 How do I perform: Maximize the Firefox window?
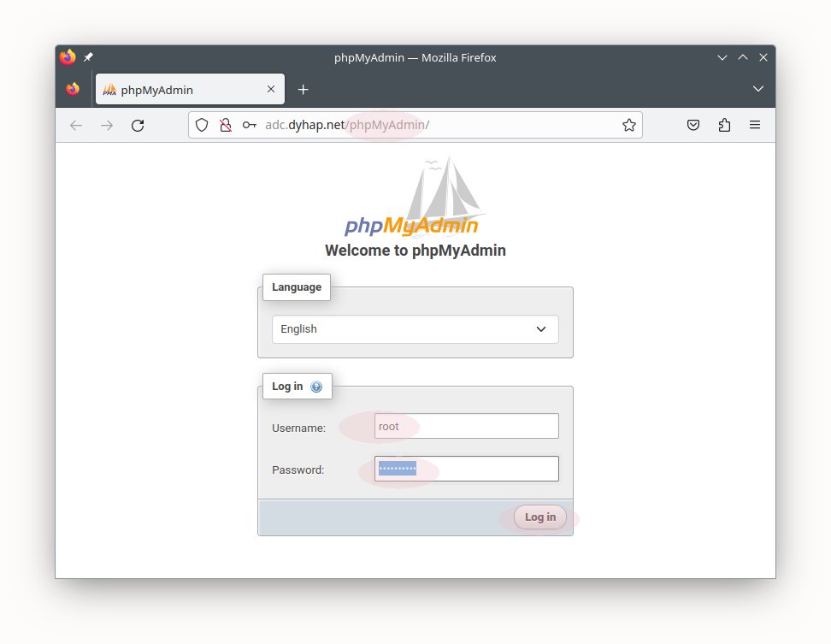coord(743,57)
